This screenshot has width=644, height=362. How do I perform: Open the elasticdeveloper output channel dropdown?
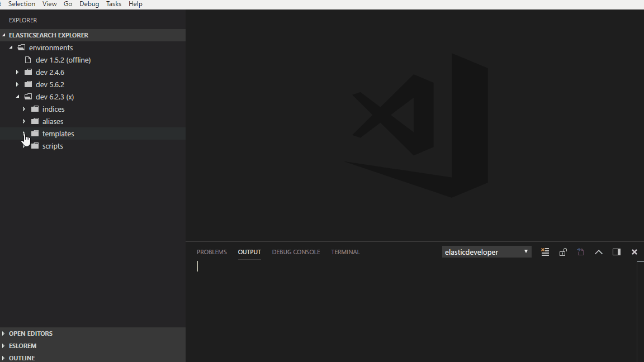pyautogui.click(x=487, y=252)
